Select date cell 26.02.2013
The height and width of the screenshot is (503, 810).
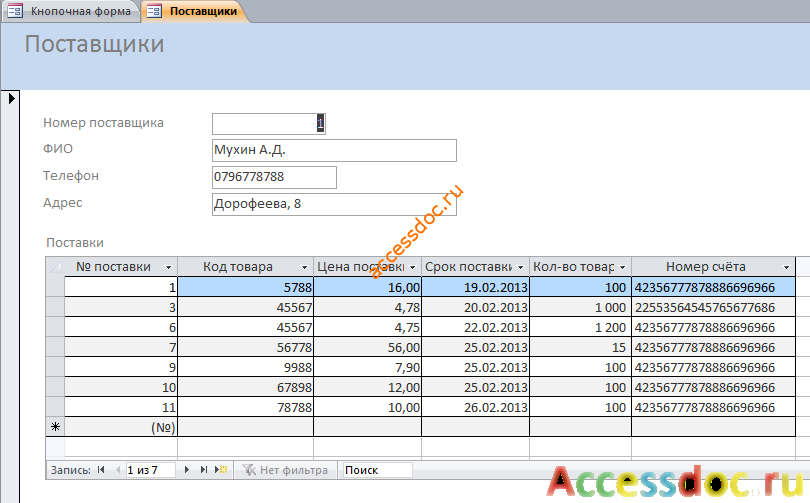coord(475,407)
